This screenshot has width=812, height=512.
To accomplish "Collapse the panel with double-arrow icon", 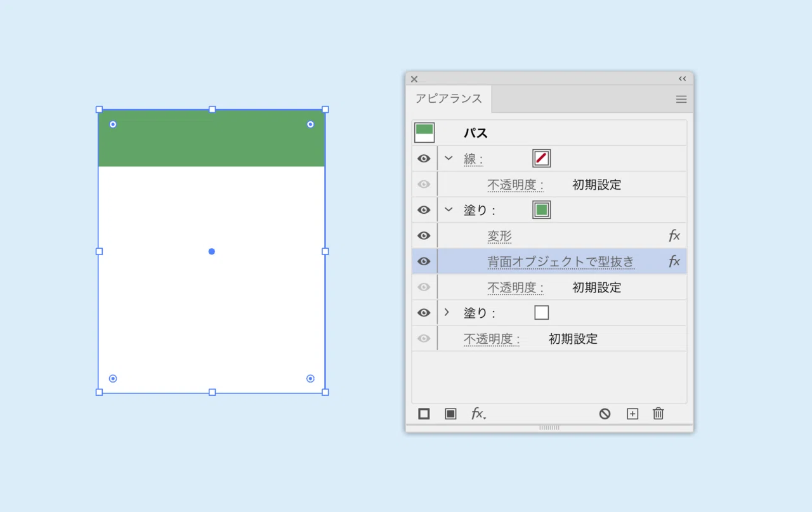I will click(x=683, y=79).
